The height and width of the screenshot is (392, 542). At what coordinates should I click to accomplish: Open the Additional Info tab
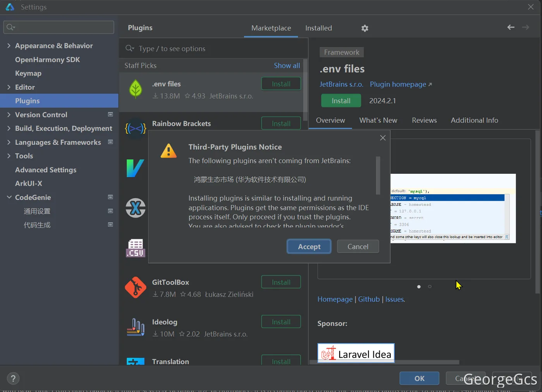point(474,120)
